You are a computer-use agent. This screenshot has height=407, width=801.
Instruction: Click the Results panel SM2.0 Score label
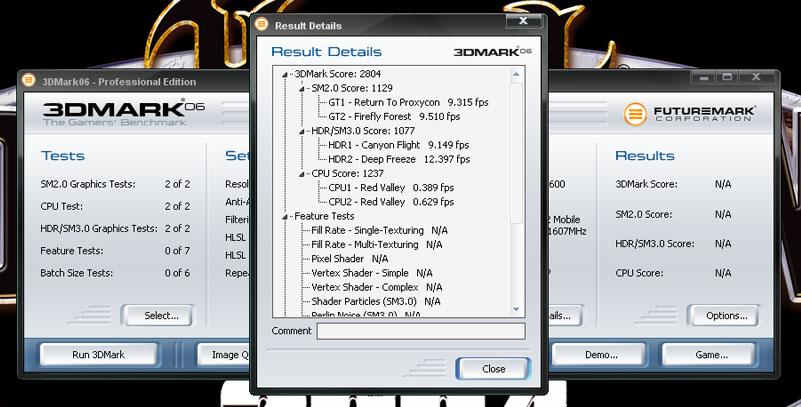[x=644, y=214]
